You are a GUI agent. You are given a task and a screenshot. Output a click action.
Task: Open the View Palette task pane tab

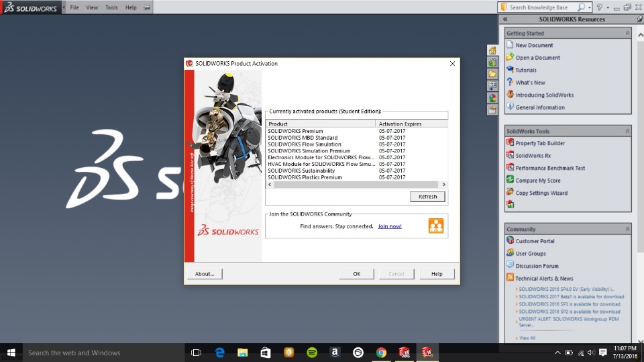point(492,86)
